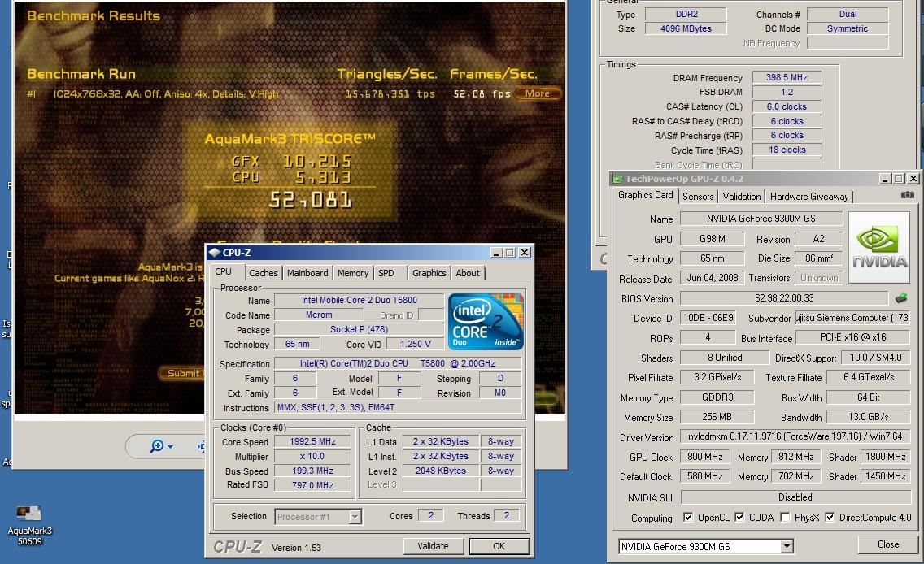Enable the PhysX checkbox
924x564 pixels.
click(784, 517)
